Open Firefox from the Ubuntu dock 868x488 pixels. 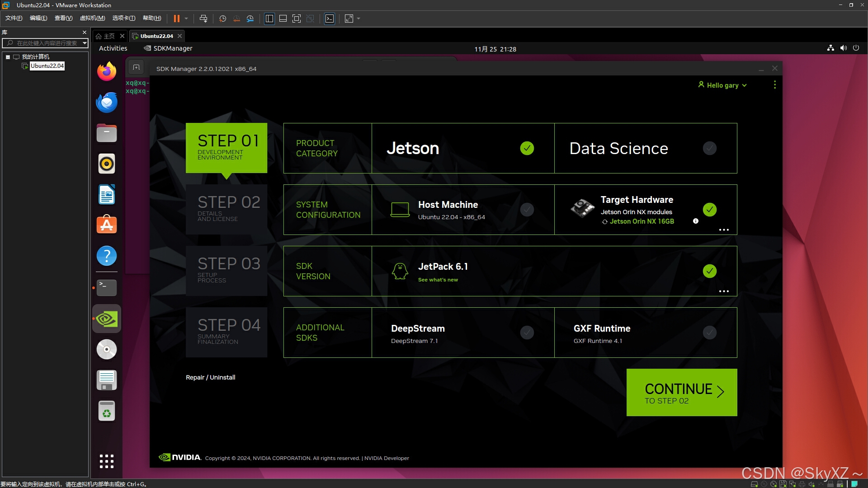click(107, 71)
